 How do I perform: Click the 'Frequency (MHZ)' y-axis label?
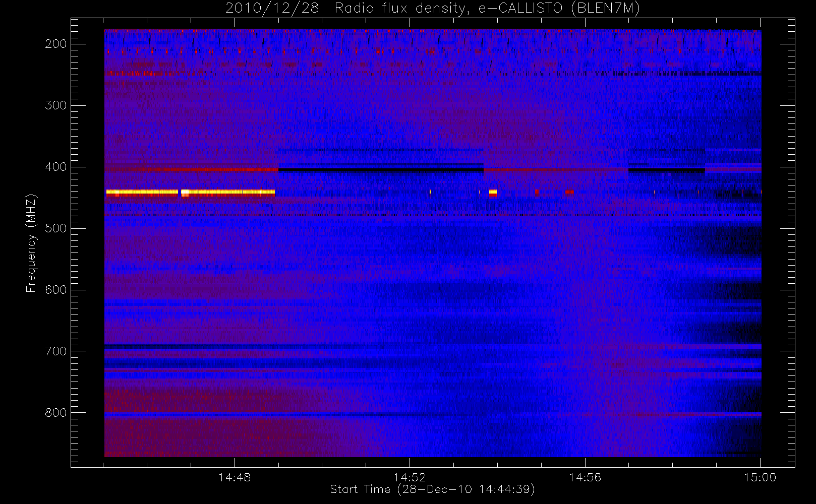point(31,243)
